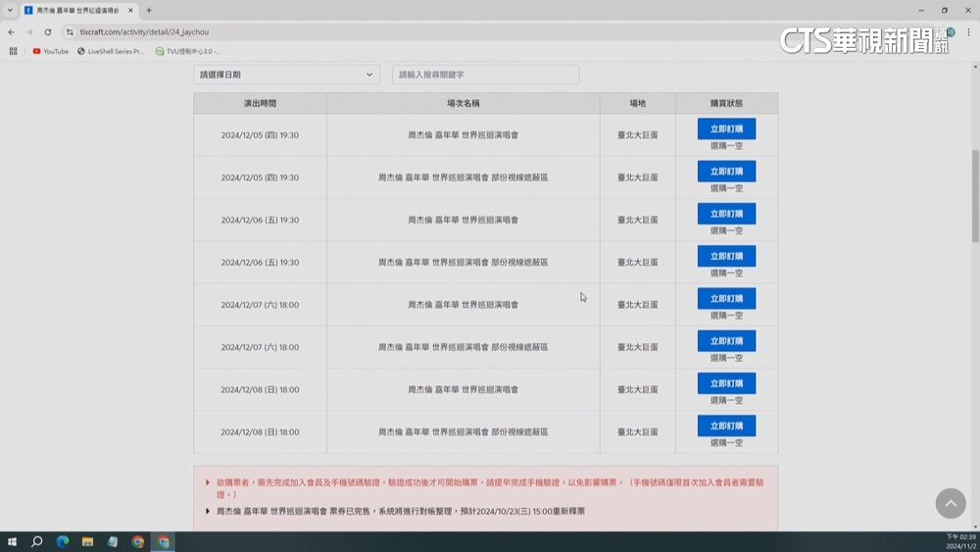
Task: Click the scroll-to-top round arrow button
Action: pyautogui.click(x=950, y=503)
